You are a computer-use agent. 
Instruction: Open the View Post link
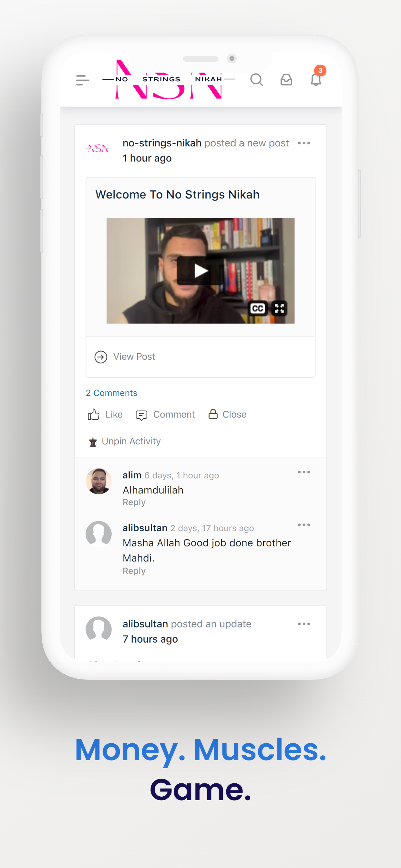[x=134, y=356]
